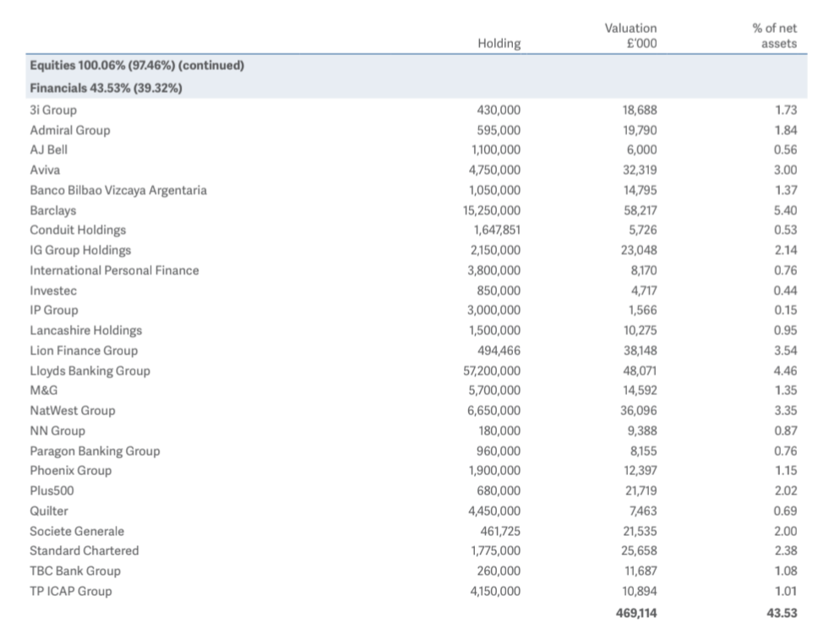Click Standard Chartered valuation '25,658'

click(639, 551)
